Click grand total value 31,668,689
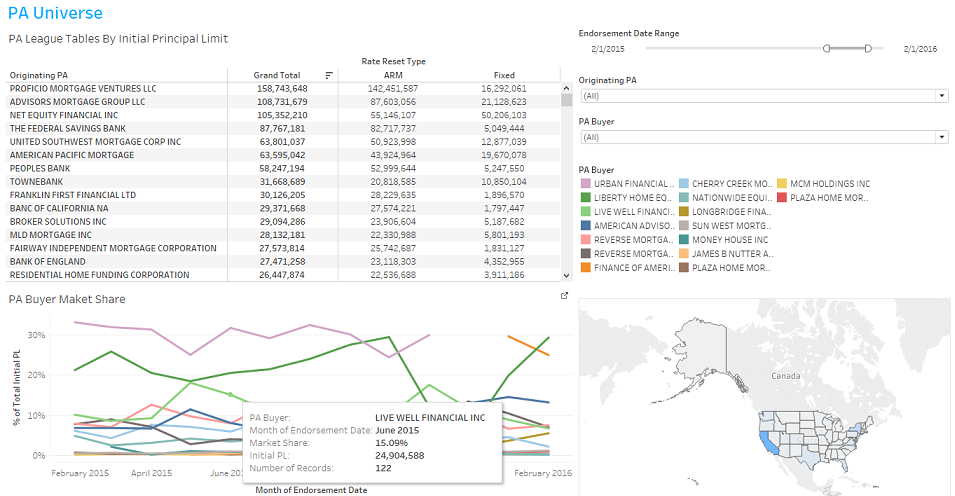This screenshot has height=496, width=955. (282, 182)
